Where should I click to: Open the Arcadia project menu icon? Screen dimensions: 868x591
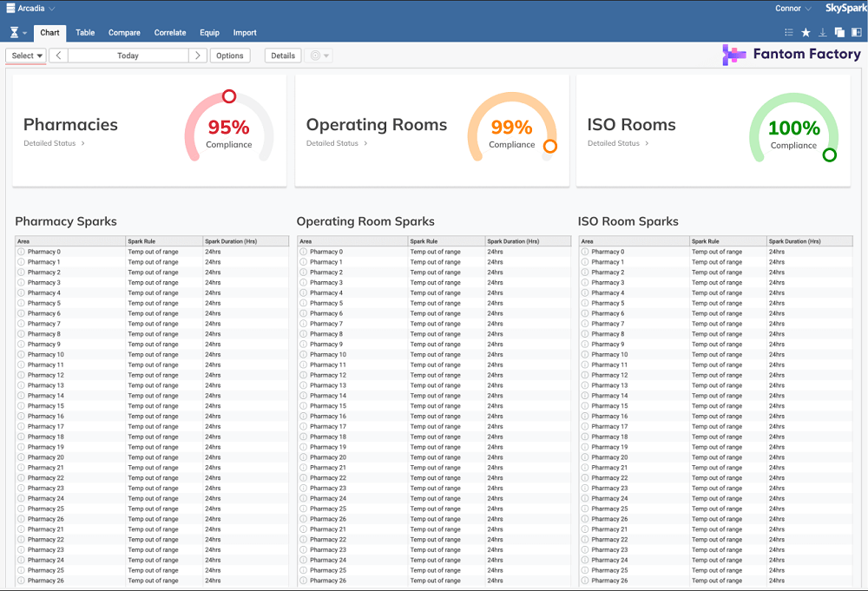(10, 9)
